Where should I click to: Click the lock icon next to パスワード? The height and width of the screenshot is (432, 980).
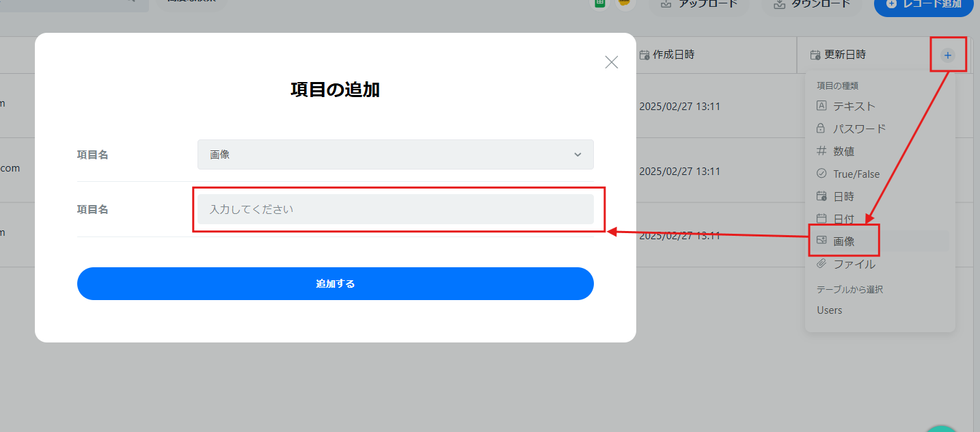821,129
